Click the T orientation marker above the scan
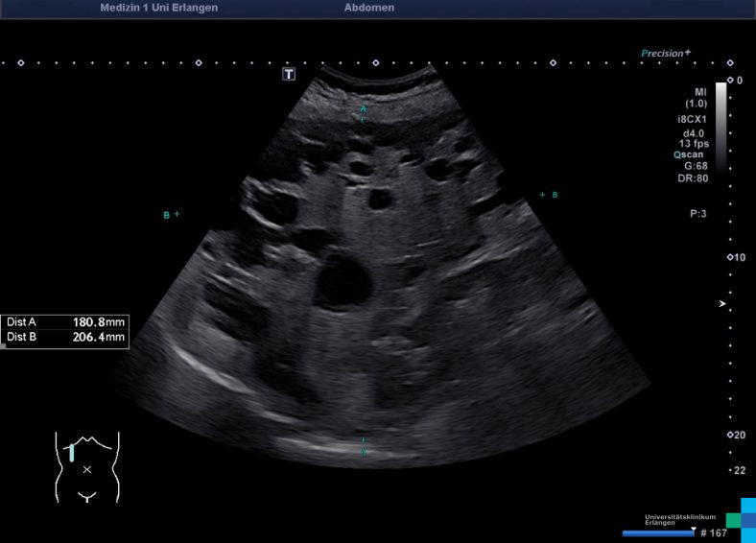Screen dimensions: 756x543 288,74
